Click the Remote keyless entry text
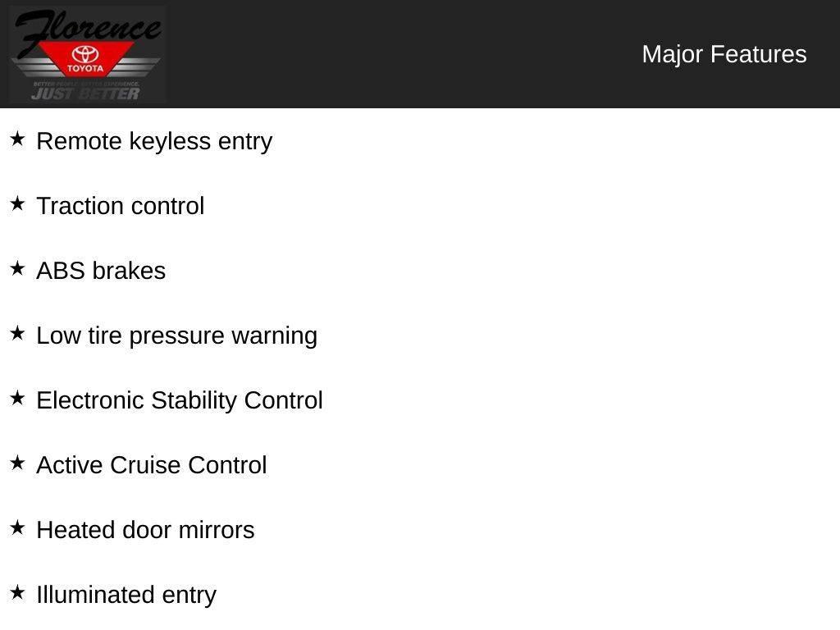The width and height of the screenshot is (840, 630). coord(154,141)
